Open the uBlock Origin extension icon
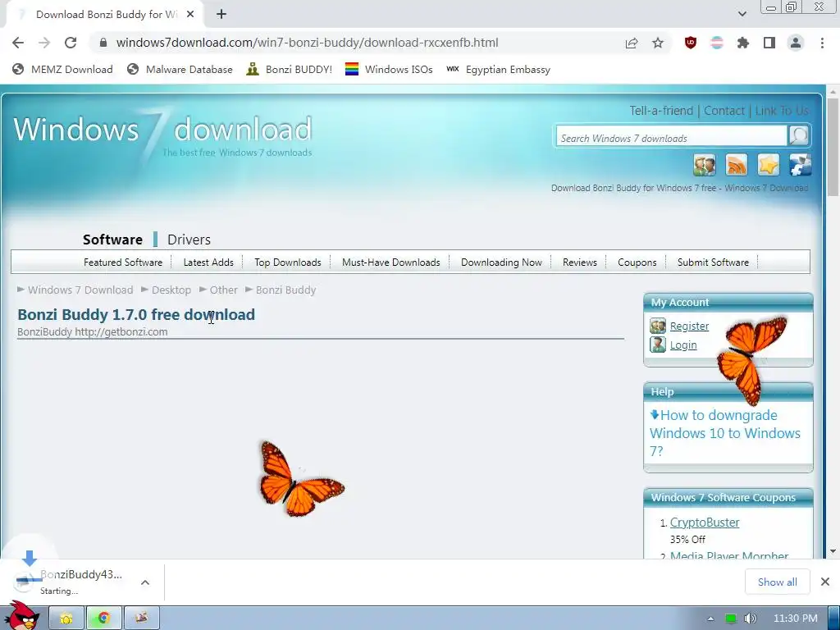The image size is (840, 630). 691,43
